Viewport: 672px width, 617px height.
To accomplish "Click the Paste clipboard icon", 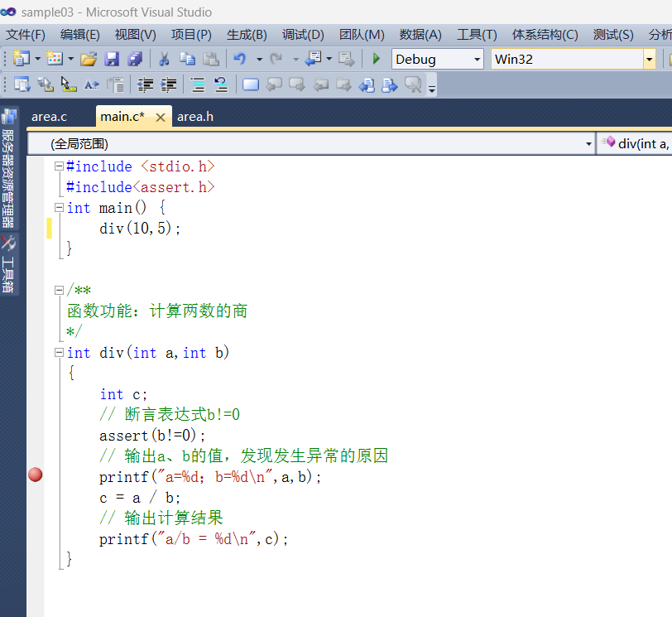I will tap(211, 59).
